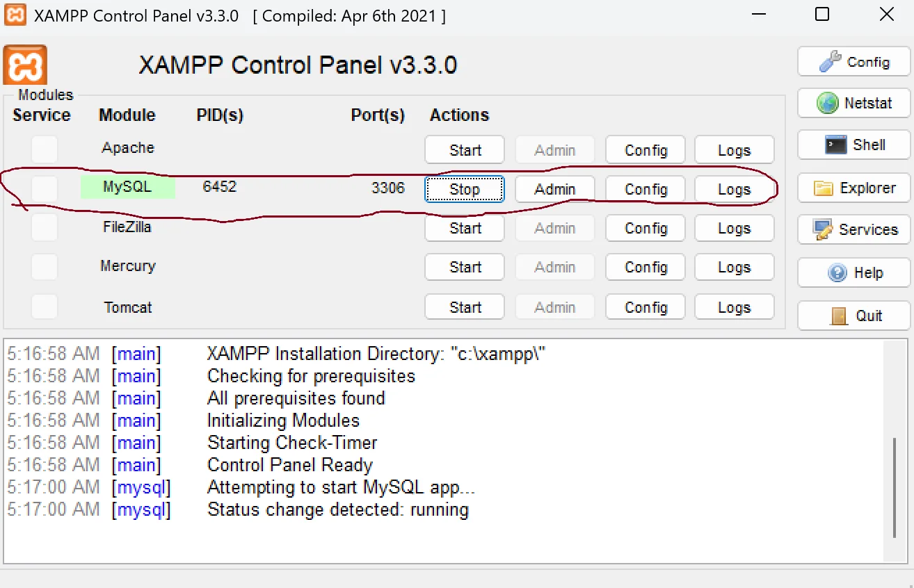The image size is (914, 588).
Task: Open Config for the FileZilla row
Action: click(x=646, y=228)
